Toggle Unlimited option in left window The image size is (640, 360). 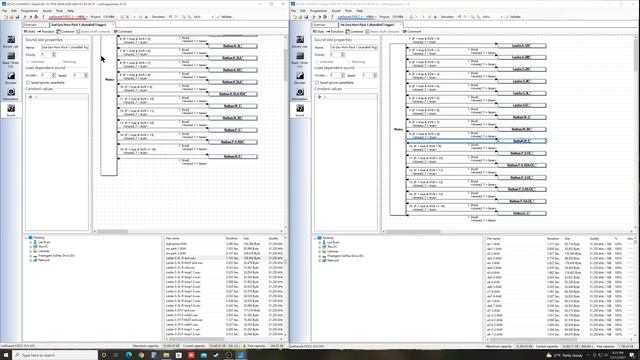28,62
